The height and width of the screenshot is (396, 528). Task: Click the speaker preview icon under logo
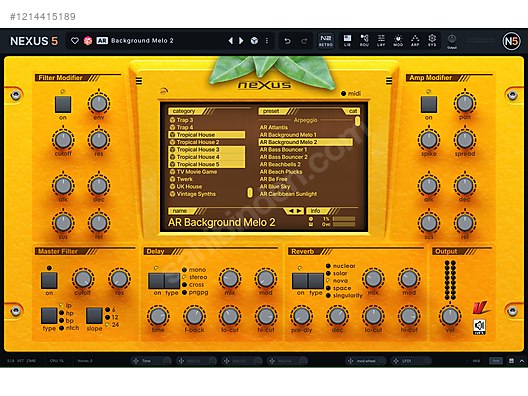click(480, 327)
